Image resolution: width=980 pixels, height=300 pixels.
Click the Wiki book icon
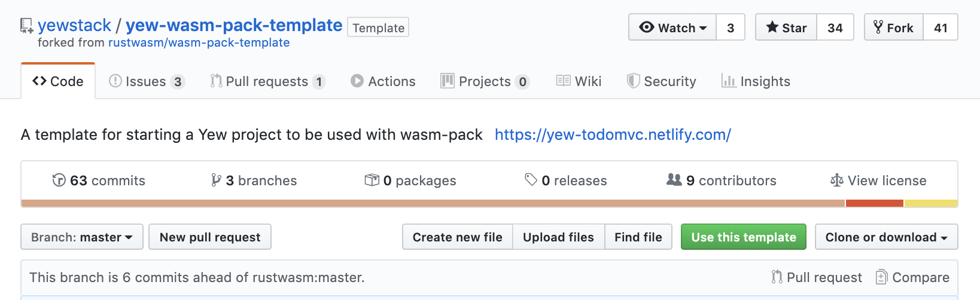[x=563, y=81]
